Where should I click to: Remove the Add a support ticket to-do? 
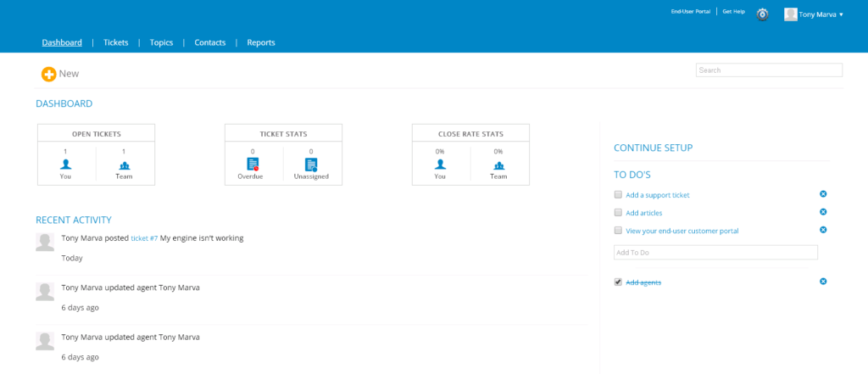click(823, 194)
